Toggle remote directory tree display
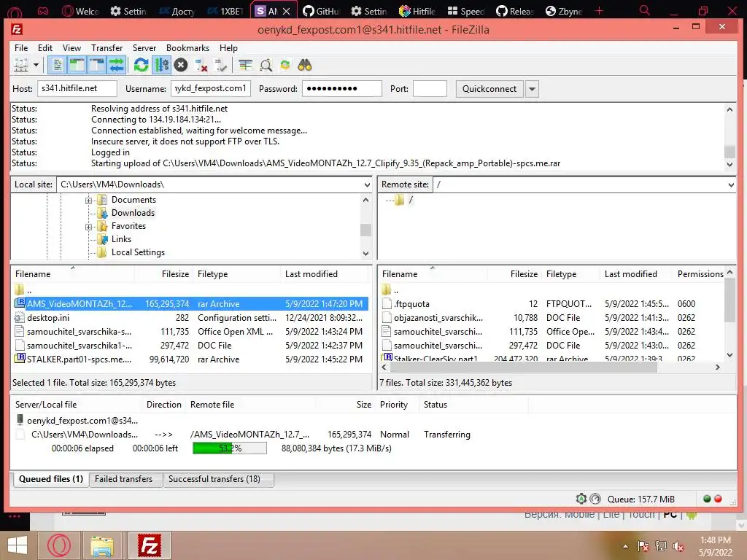This screenshot has width=747, height=560. (97, 65)
